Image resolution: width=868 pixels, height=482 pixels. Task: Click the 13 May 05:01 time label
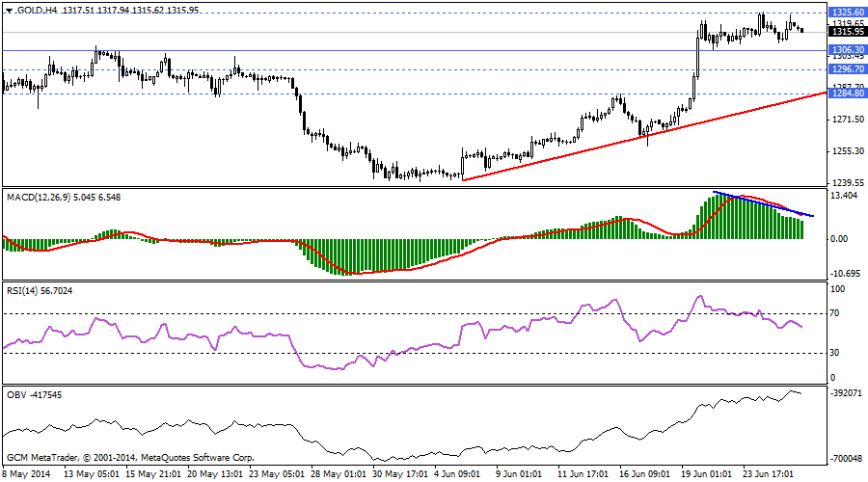(x=92, y=474)
